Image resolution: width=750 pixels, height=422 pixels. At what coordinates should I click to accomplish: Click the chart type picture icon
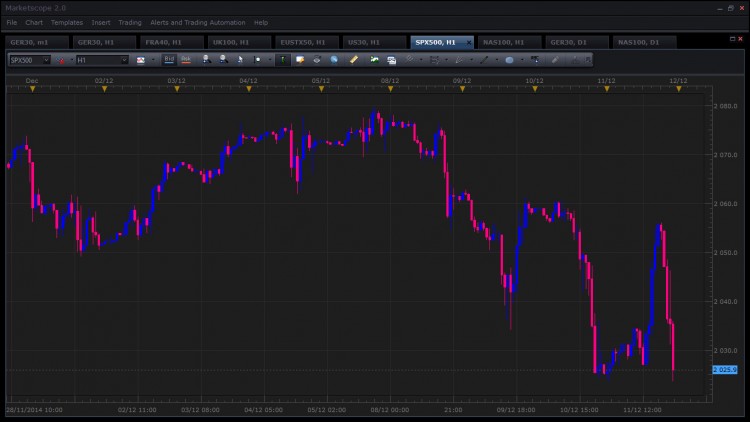(x=141, y=60)
